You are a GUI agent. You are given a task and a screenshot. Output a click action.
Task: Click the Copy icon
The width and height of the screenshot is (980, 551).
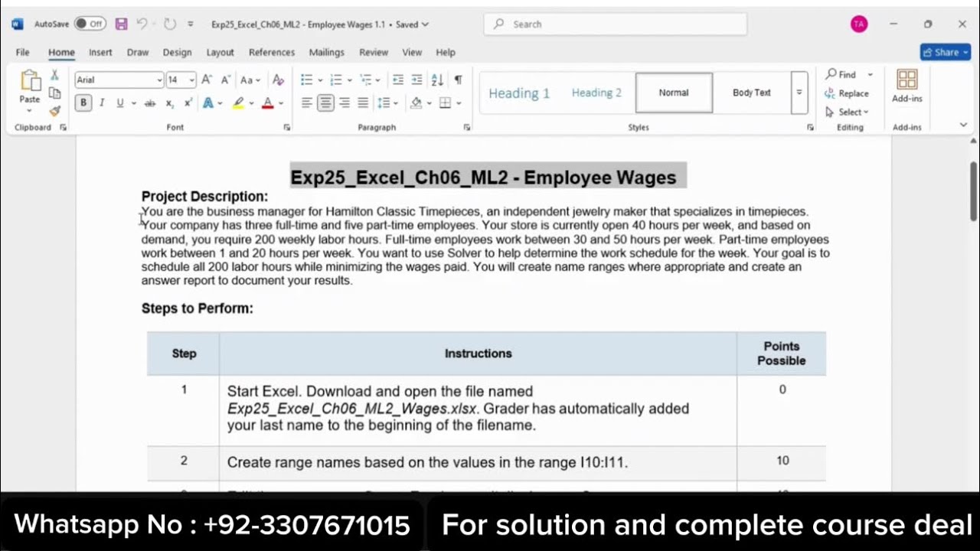[x=54, y=93]
